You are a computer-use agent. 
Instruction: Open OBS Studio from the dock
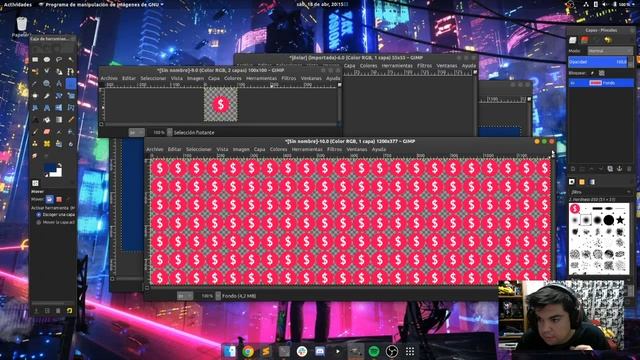click(x=391, y=351)
